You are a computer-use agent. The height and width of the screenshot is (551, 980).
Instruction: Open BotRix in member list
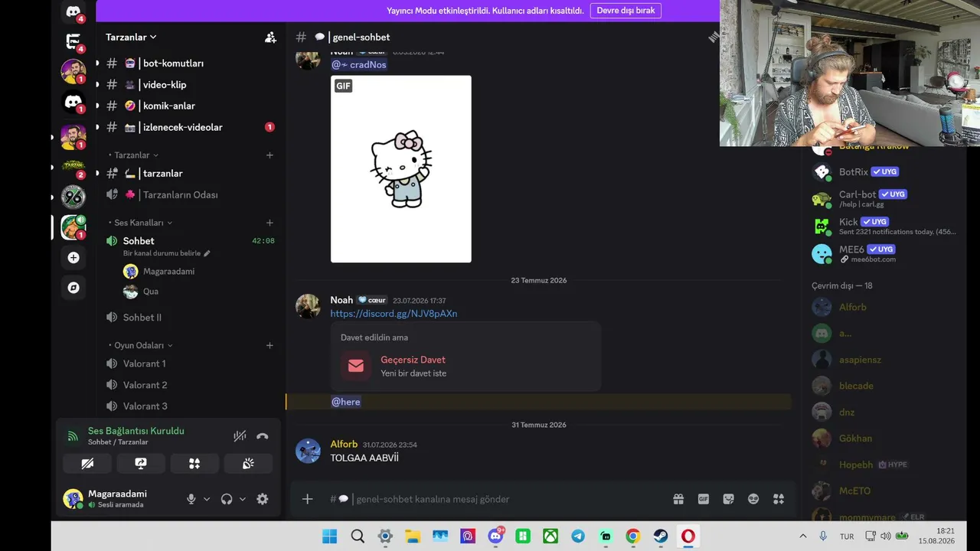point(884,172)
